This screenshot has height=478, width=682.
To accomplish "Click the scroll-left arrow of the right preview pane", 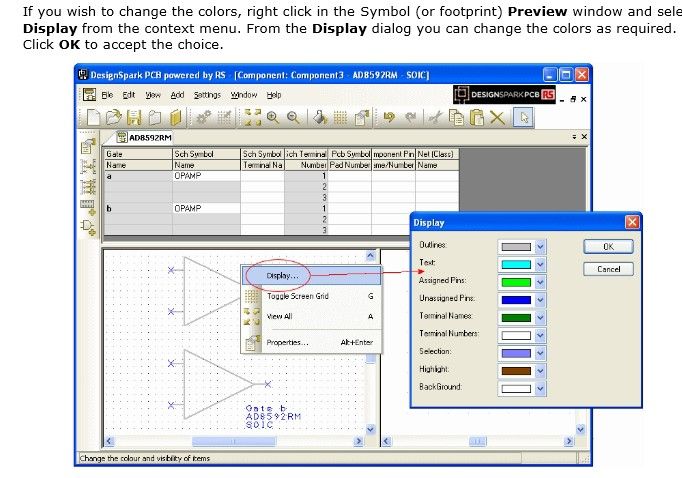I will pos(386,441).
